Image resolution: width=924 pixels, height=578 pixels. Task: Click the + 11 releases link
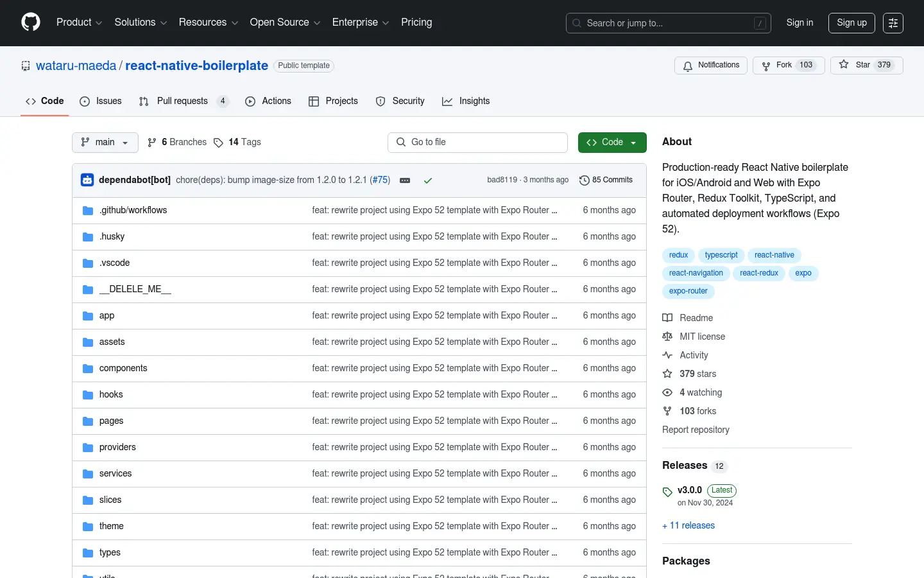point(689,525)
